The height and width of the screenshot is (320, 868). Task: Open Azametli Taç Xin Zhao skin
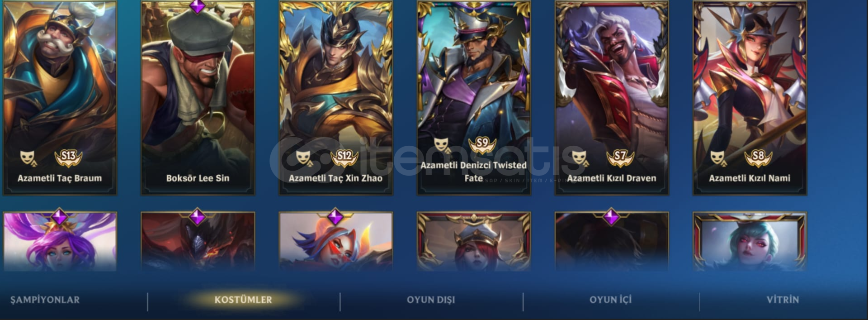tap(335, 98)
